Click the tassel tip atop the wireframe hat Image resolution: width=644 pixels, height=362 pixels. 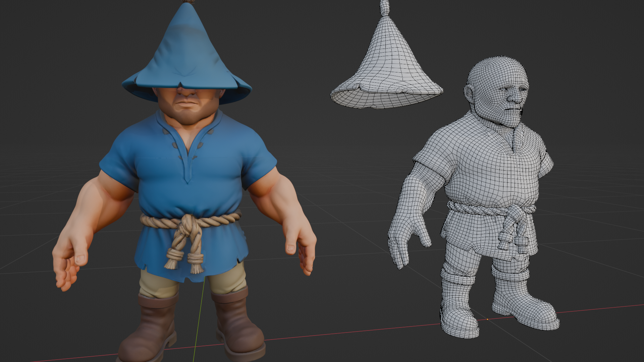tap(385, 6)
